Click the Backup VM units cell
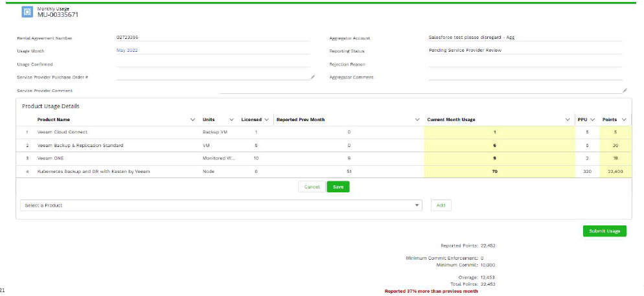The image size is (644, 296). point(214,133)
